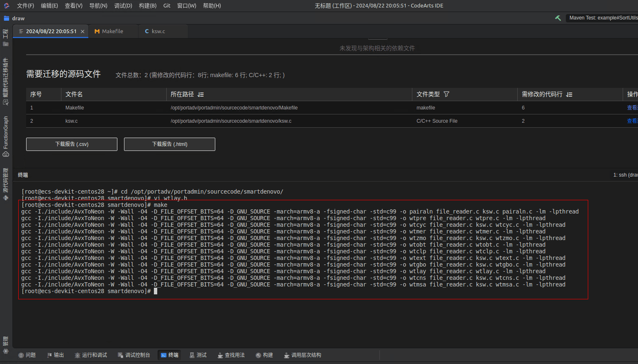Download the report as .html
This screenshot has height=364, width=638.
170,144
